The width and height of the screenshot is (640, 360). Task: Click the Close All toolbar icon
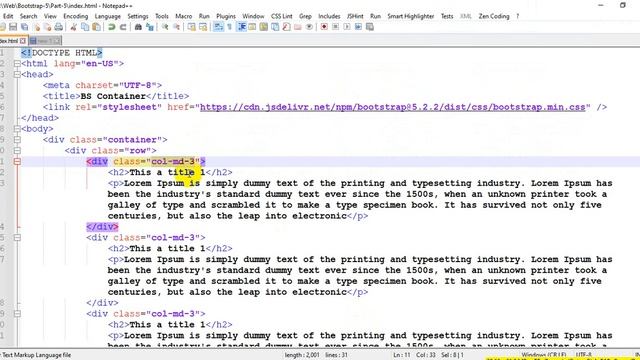48,27
